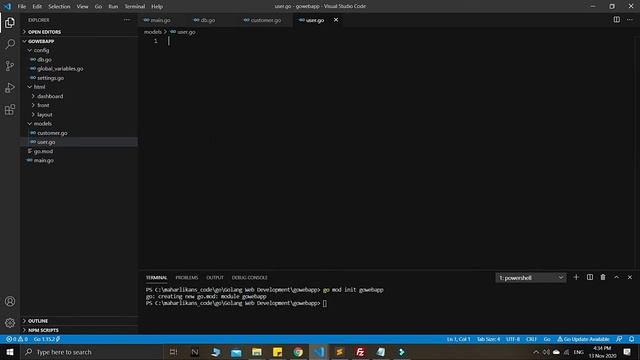Click the Go 1.15.2 version status item
This screenshot has height=360, width=640.
pyautogui.click(x=47, y=339)
